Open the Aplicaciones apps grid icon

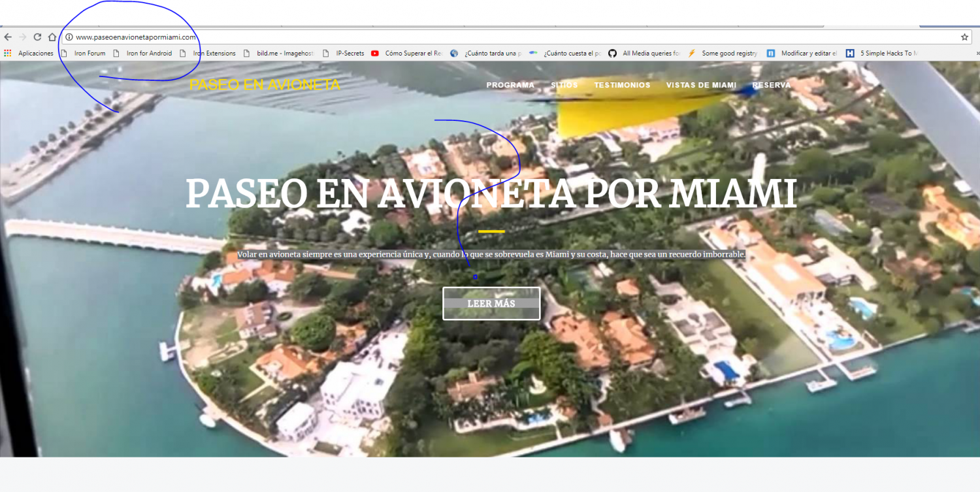point(8,54)
